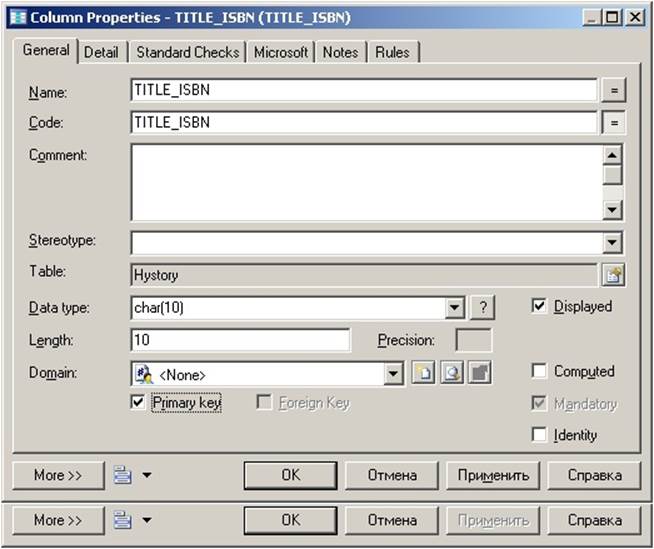Close the Column Properties window

pos(635,18)
